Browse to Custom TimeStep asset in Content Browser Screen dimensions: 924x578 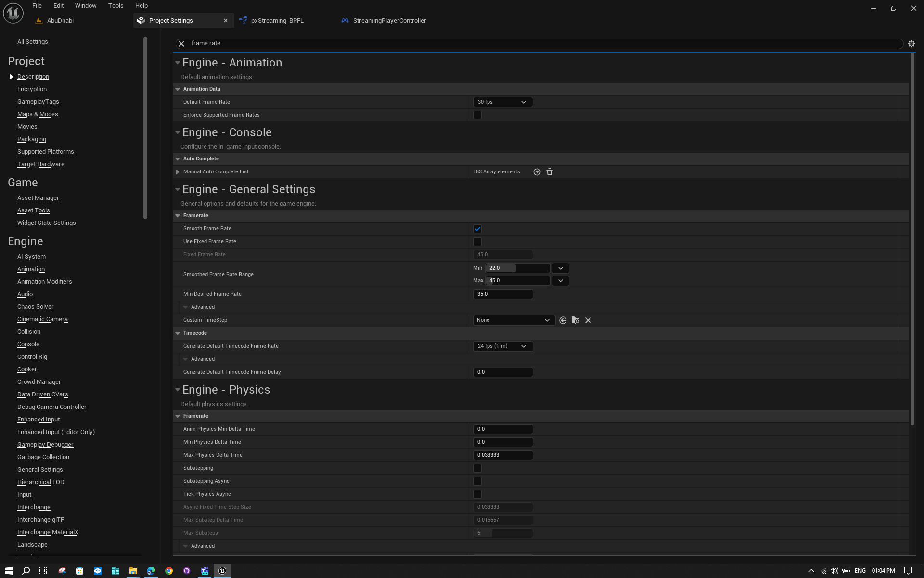(x=576, y=320)
